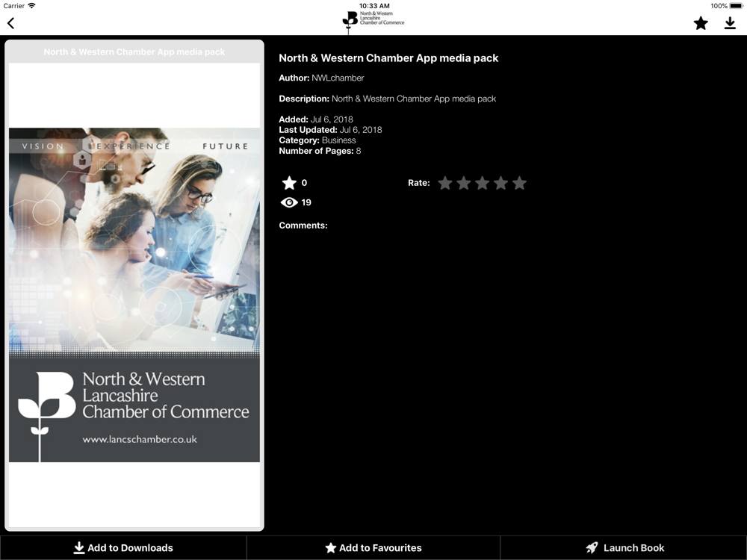Tap the battery indicator in status bar

pyautogui.click(x=735, y=6)
